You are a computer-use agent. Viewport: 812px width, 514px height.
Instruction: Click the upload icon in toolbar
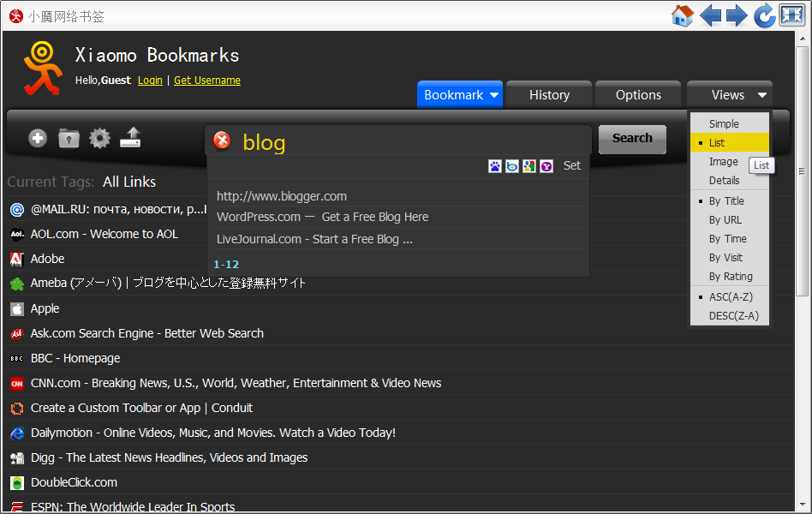point(130,137)
